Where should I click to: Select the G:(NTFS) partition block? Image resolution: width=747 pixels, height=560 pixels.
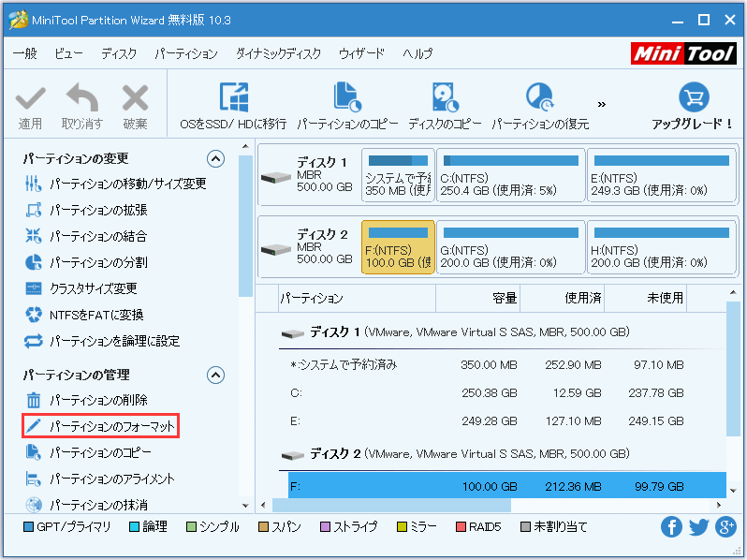click(510, 248)
